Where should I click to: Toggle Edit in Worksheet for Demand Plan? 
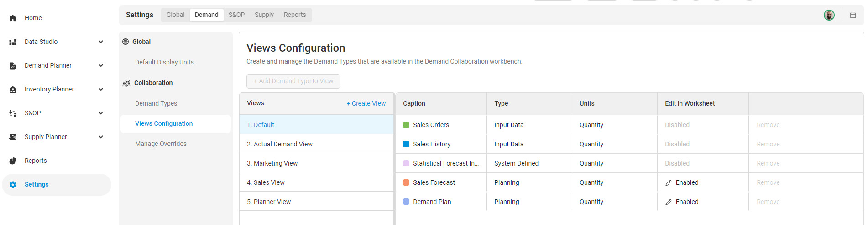682,202
